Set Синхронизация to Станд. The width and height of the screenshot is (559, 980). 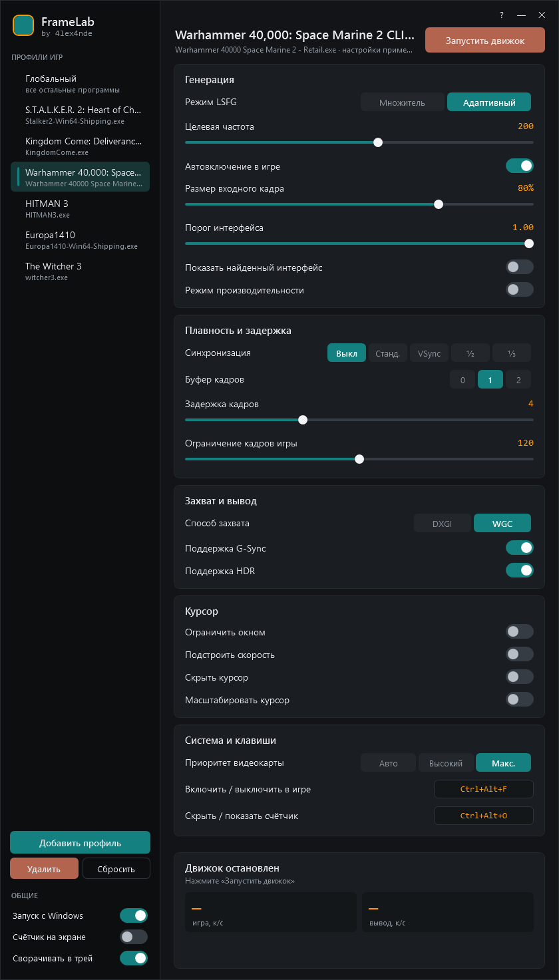388,353
